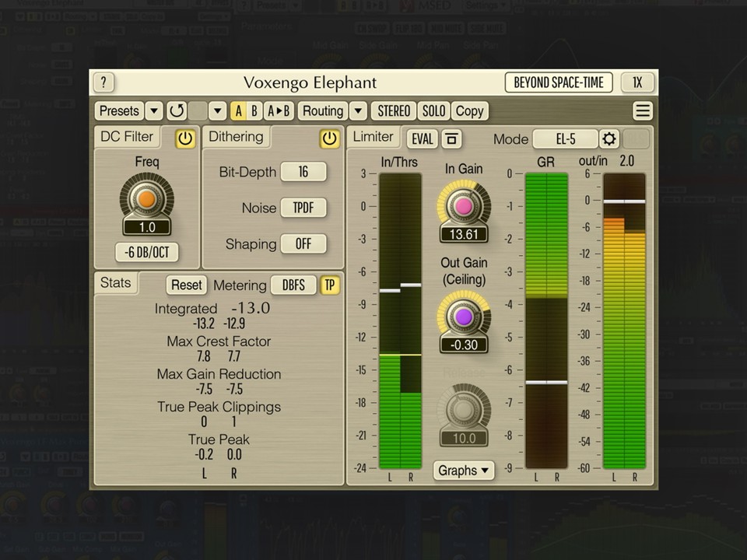747x560 pixels.
Task: Click the Max Gain Reduction label
Action: tap(219, 374)
